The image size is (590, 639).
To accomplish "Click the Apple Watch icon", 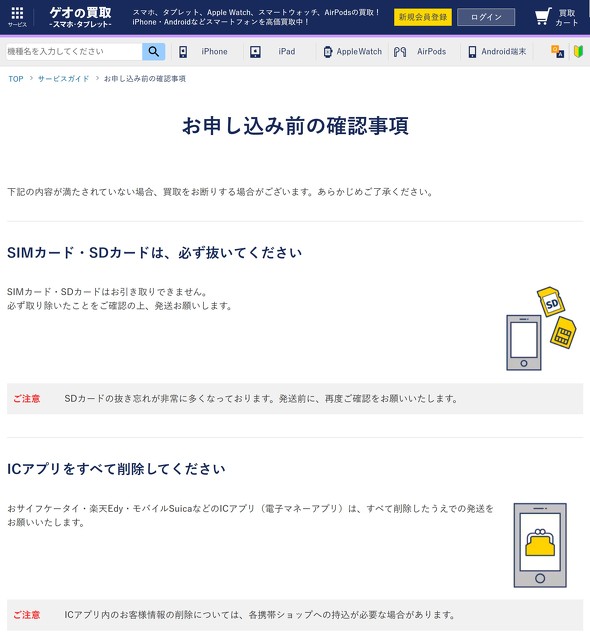I will [328, 52].
